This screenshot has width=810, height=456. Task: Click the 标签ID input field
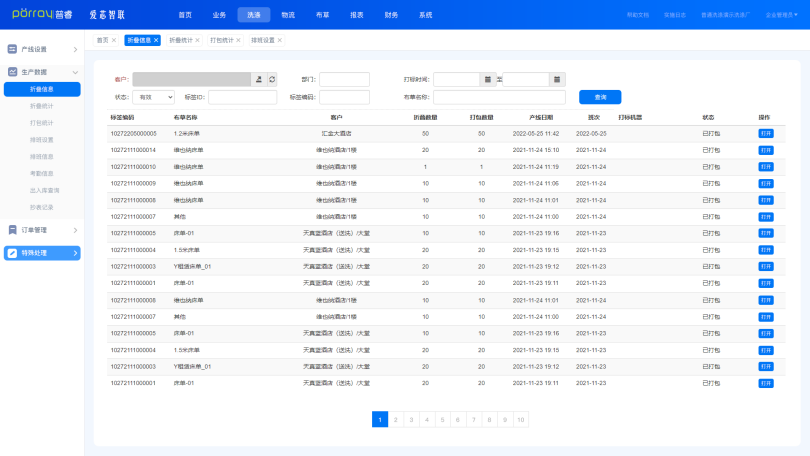point(242,97)
